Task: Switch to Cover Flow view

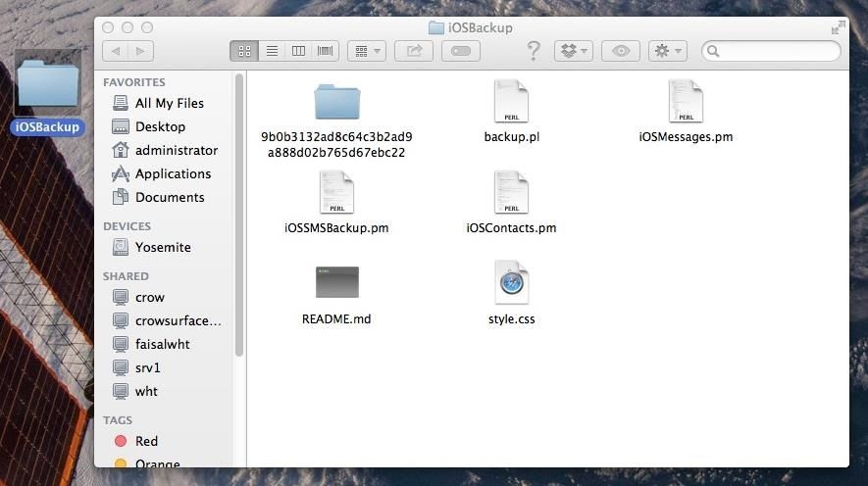Action: pos(325,51)
